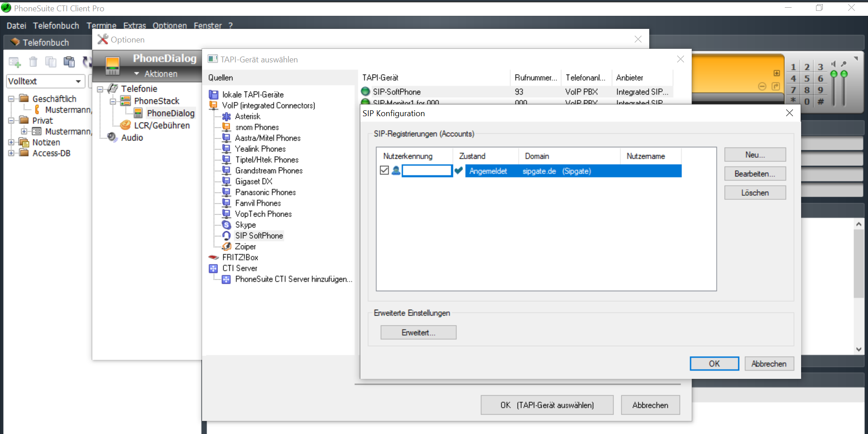The width and height of the screenshot is (868, 434).
Task: Click the Asterisk connector icon
Action: click(x=226, y=116)
